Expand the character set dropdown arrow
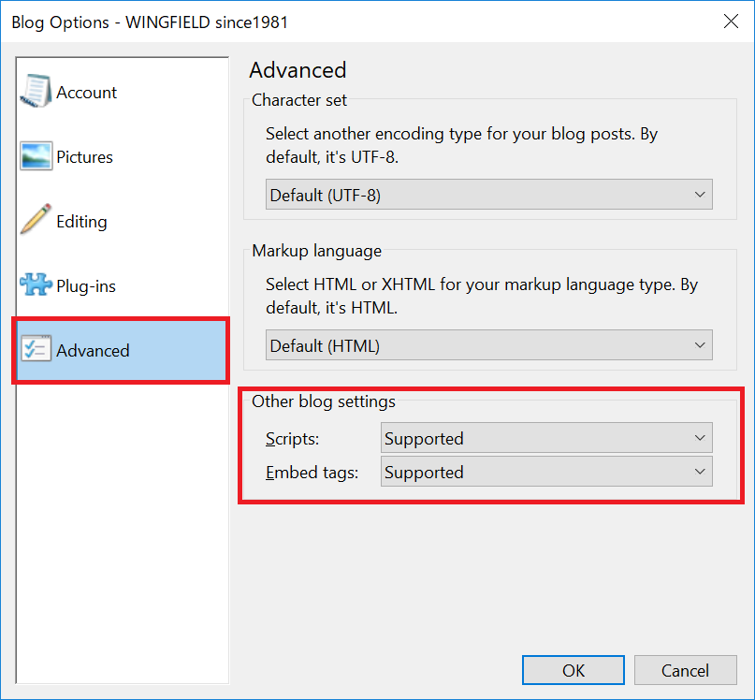Image resolution: width=755 pixels, height=700 pixels. 700,195
